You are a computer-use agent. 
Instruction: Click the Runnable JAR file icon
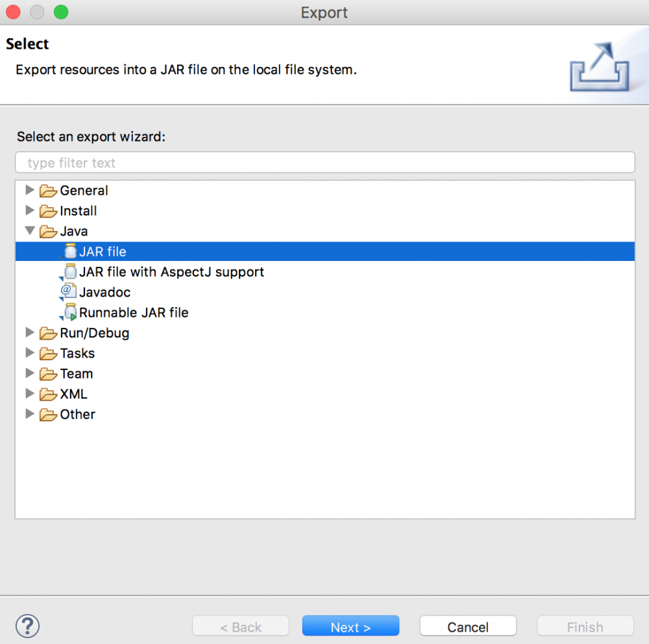pyautogui.click(x=69, y=313)
